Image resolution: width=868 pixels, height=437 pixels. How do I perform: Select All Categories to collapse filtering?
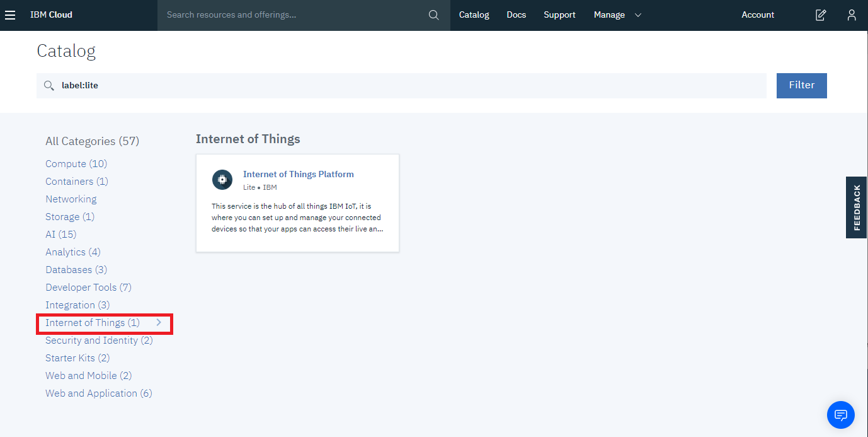tap(92, 141)
